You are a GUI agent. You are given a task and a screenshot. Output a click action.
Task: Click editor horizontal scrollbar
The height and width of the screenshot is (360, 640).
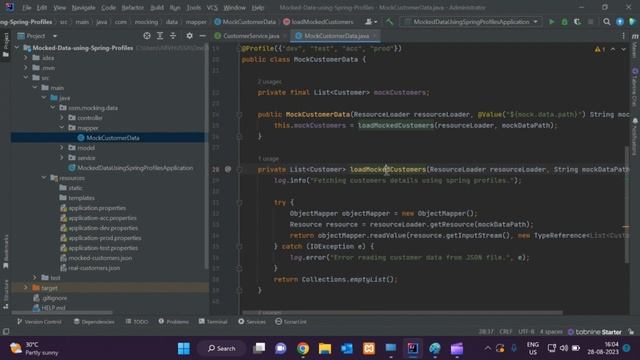click(402, 313)
